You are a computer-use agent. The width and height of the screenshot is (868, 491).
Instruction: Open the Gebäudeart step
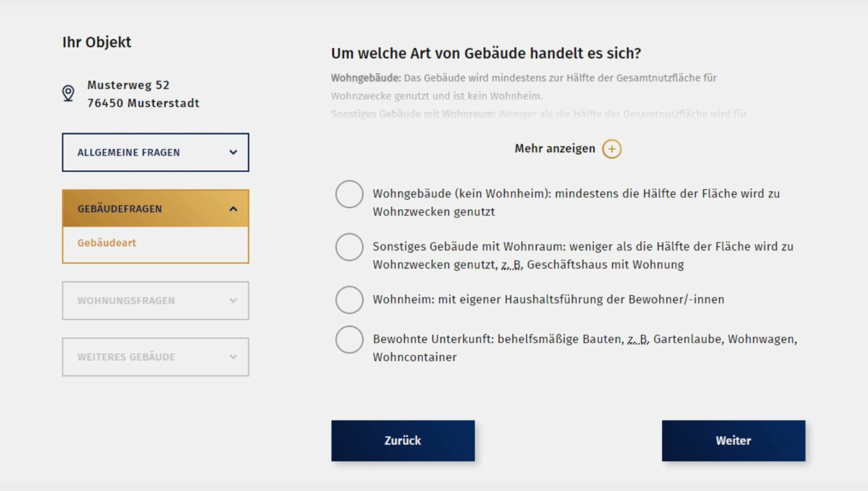(106, 243)
